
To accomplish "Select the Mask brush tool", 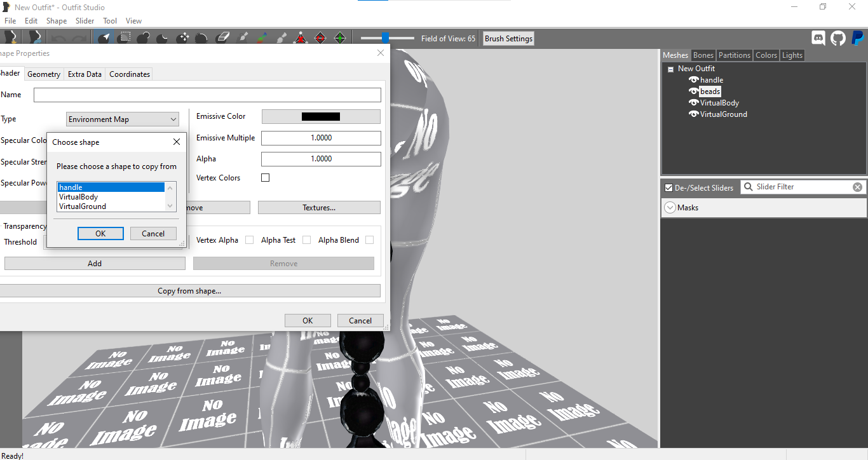I will click(x=125, y=38).
